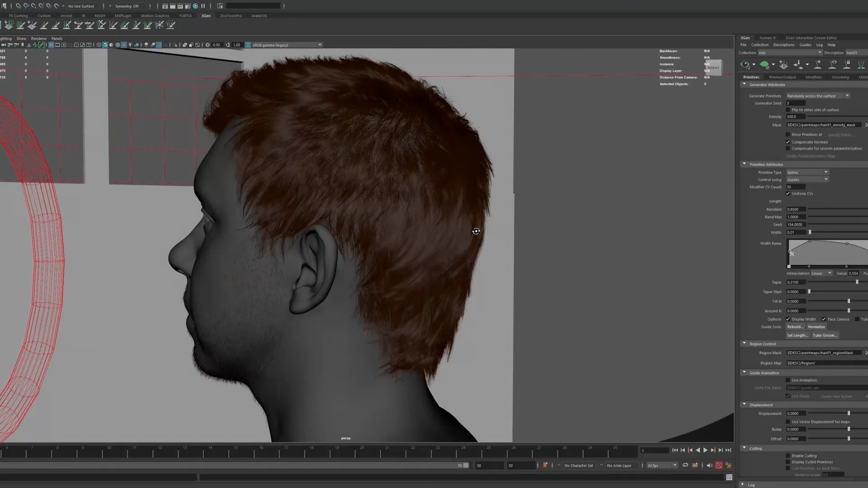Click the Rebuild... guide tool button
This screenshot has height=488, width=868.
795,327
